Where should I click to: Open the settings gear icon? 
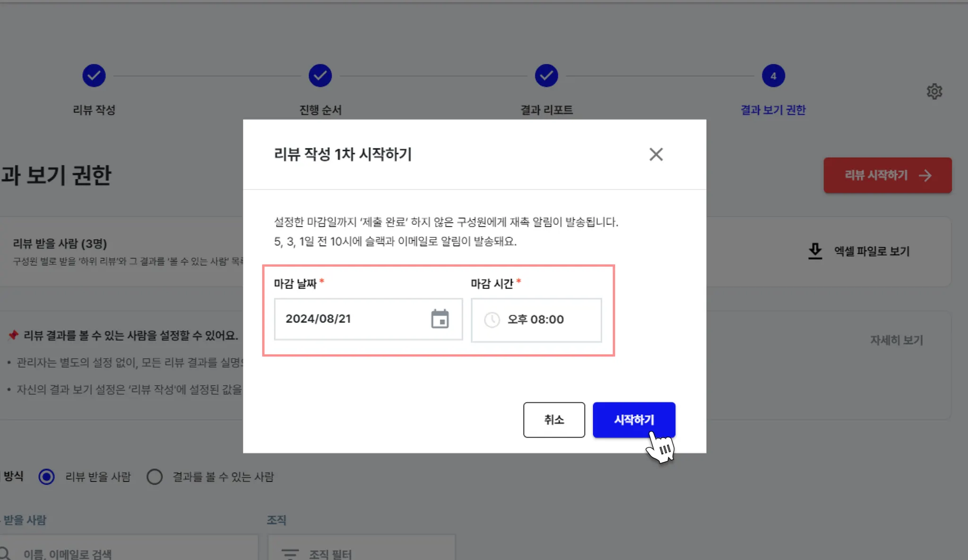coord(934,91)
